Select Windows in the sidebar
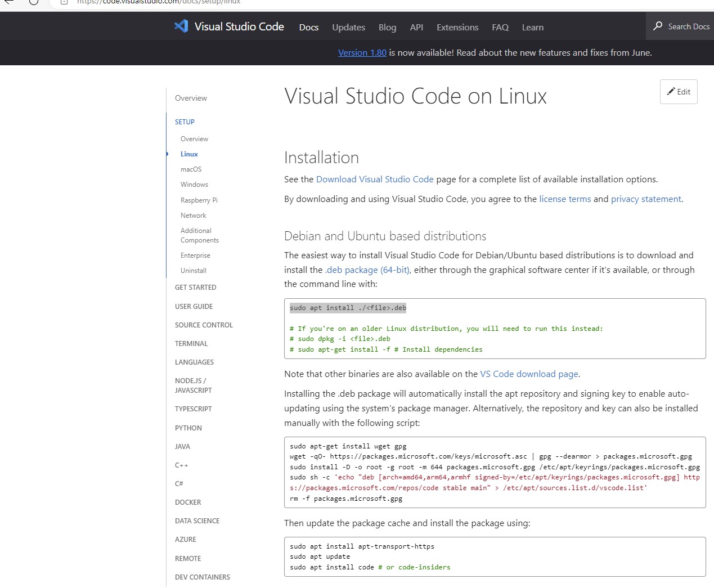Image resolution: width=714 pixels, height=588 pixels. tap(194, 184)
